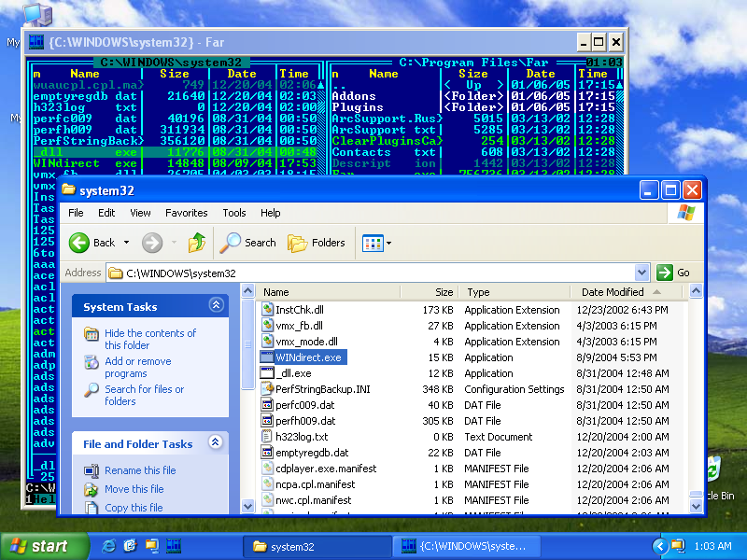Click Search for files or folders link
Screen dimensions: 747x560
(x=144, y=395)
